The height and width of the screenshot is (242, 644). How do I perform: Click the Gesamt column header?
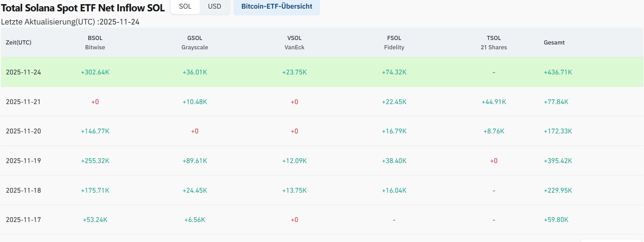(x=554, y=42)
